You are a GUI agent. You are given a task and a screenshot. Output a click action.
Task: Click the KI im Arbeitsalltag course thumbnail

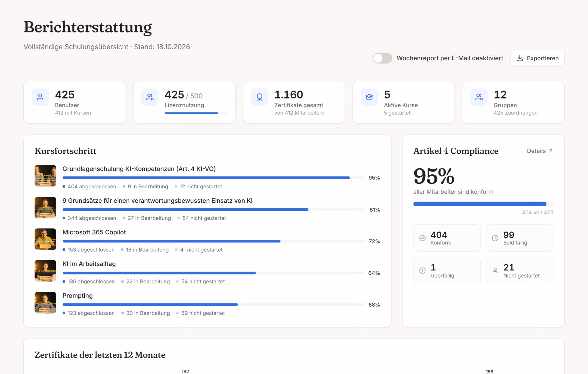(45, 271)
